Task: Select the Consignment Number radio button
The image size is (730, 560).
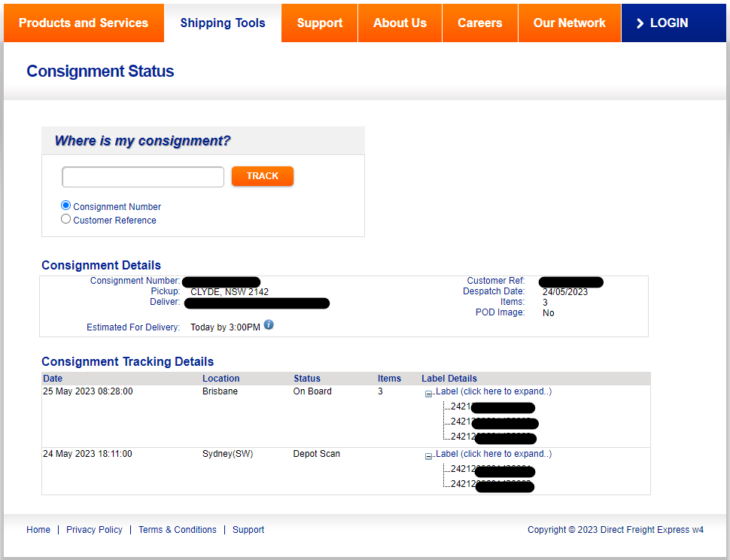Action: coord(66,205)
